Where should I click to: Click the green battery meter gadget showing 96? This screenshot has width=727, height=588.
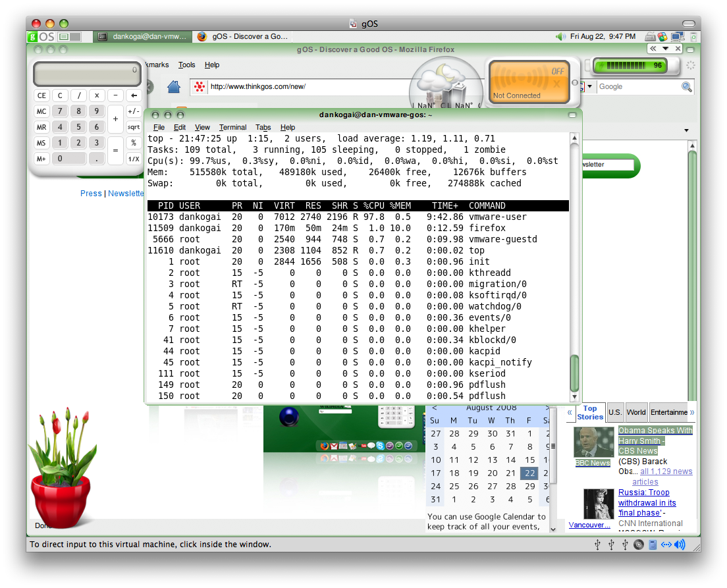[x=632, y=65]
